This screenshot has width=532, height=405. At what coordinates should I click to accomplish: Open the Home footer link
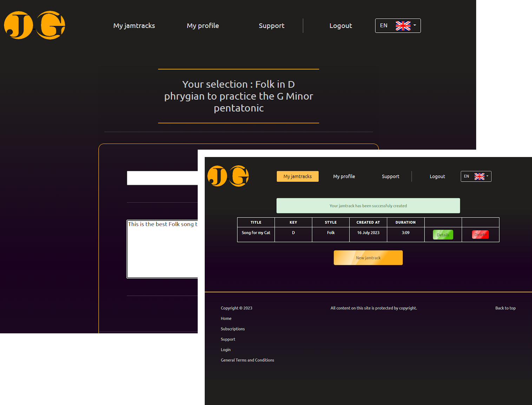pos(226,319)
